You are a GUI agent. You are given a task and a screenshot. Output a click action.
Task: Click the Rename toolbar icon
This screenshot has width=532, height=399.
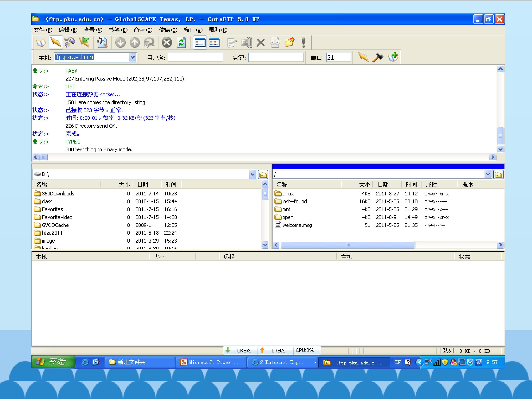[247, 42]
